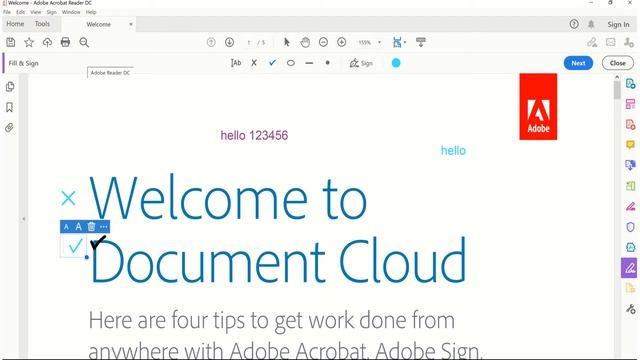
Task: Open the page thumbnails panel
Action: pyautogui.click(x=10, y=86)
